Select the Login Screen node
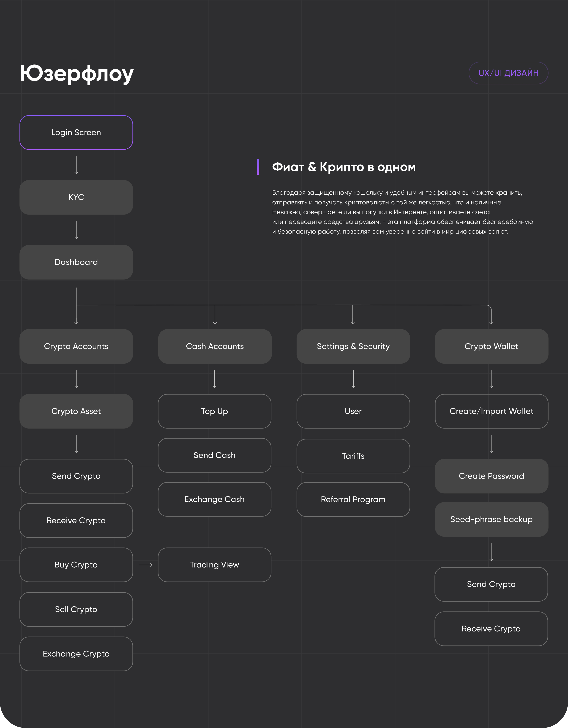This screenshot has width=568, height=728. pos(76,132)
